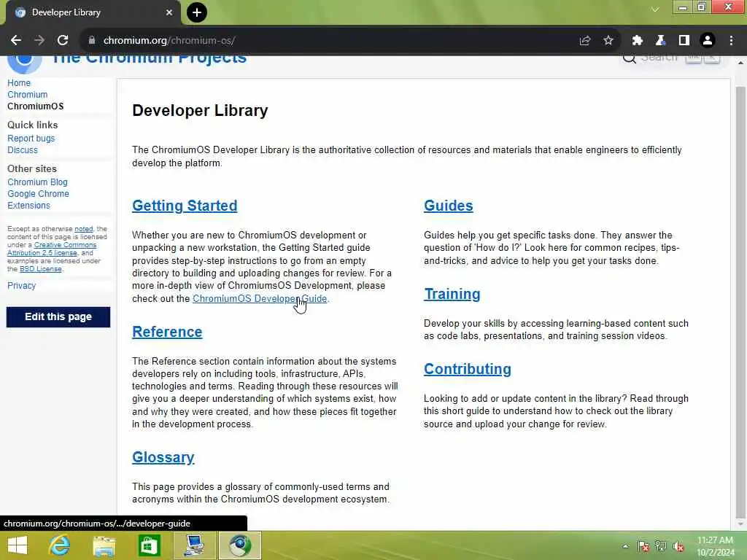Click the Developer Library page title
Image resolution: width=747 pixels, height=560 pixels.
(x=200, y=111)
